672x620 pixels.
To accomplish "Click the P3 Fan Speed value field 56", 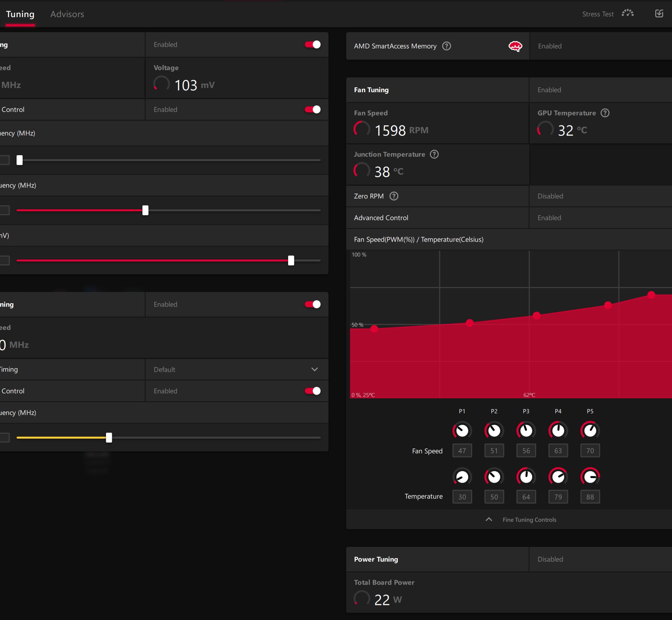I will 526,451.
